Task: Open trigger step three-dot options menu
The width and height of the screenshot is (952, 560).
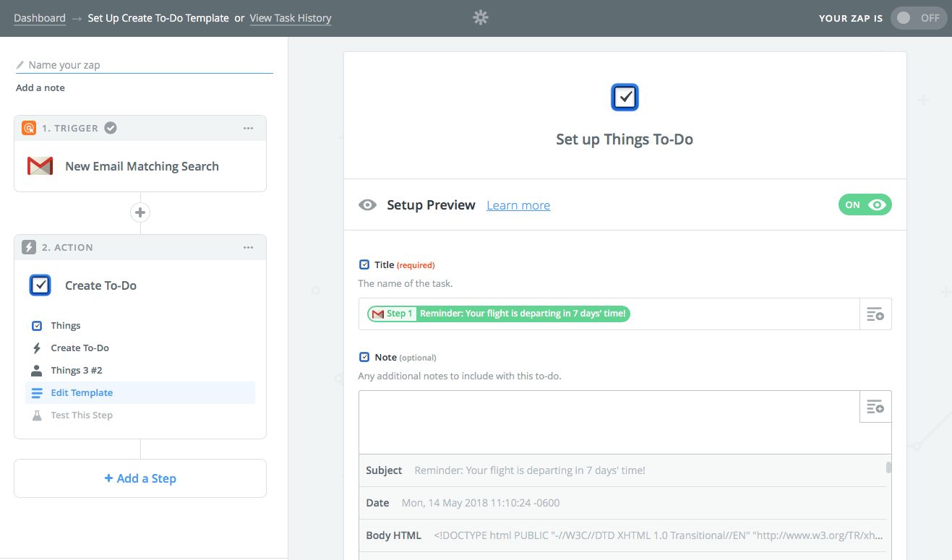Action: (248, 128)
